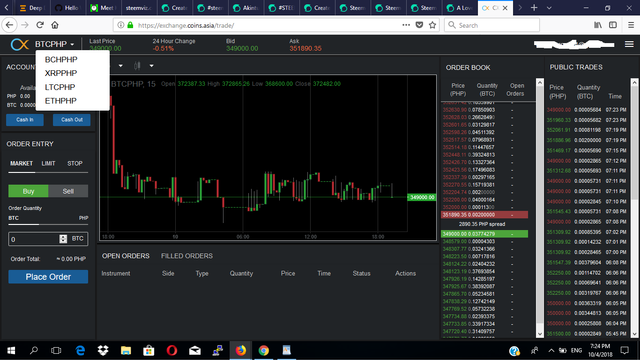The width and height of the screenshot is (640, 361).
Task: Open the FILLED ORDERS tab
Action: point(187,256)
